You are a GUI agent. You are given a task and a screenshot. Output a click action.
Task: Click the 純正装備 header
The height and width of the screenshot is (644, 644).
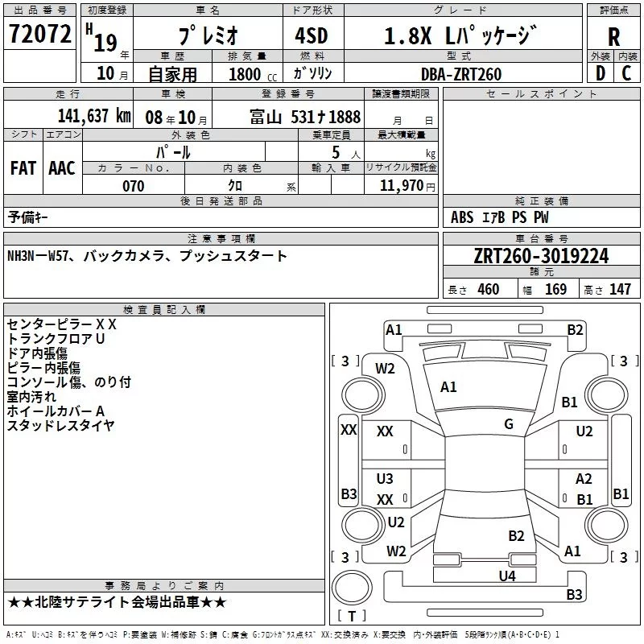point(541,201)
